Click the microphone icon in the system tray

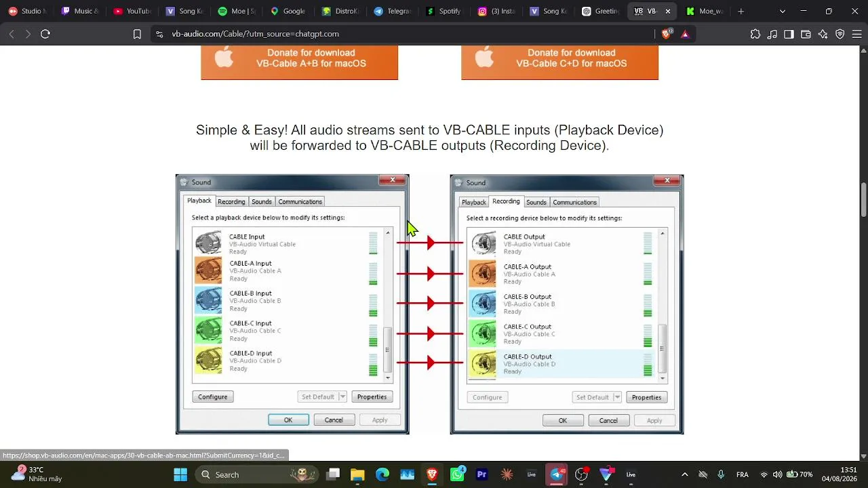tap(721, 474)
